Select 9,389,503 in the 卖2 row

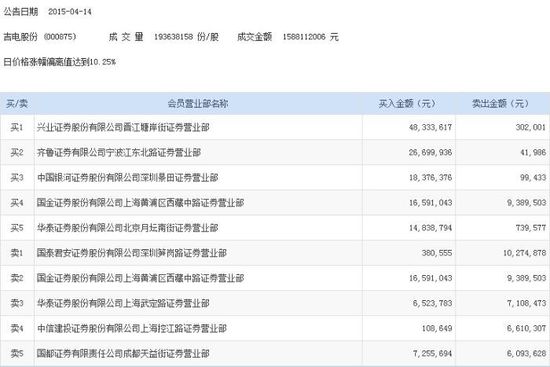526,278
